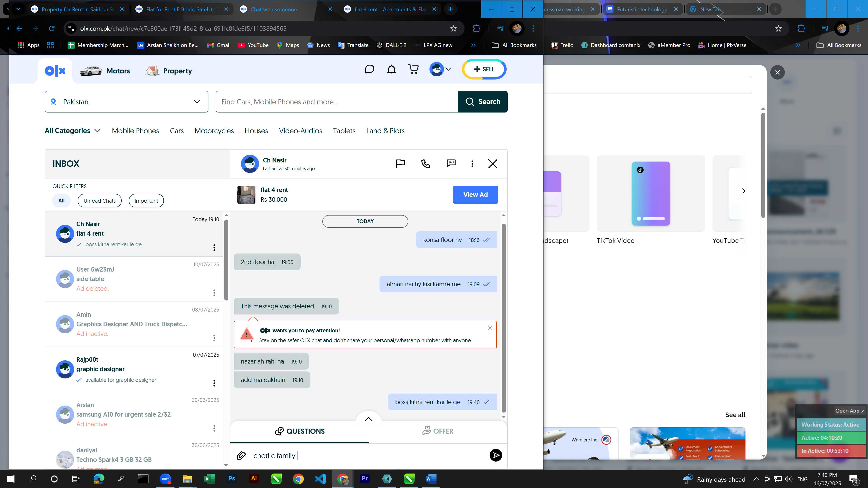Open the Windows Start menu

(10, 479)
